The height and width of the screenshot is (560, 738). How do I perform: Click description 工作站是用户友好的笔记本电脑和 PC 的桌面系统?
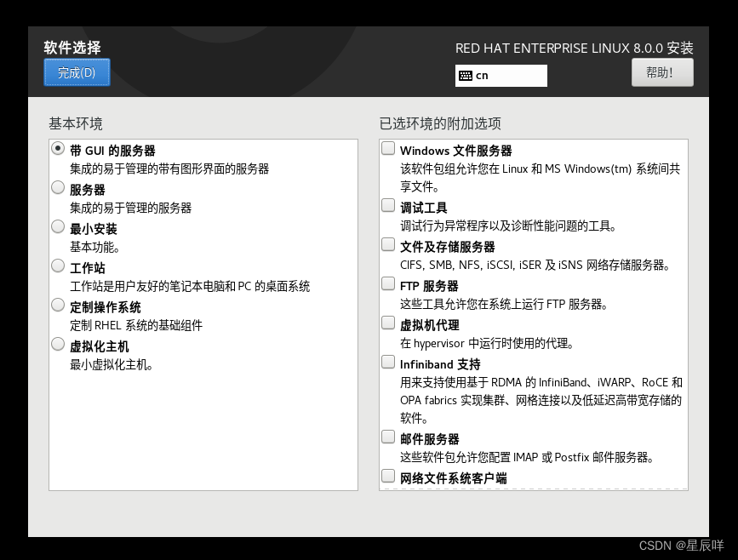[x=190, y=286]
